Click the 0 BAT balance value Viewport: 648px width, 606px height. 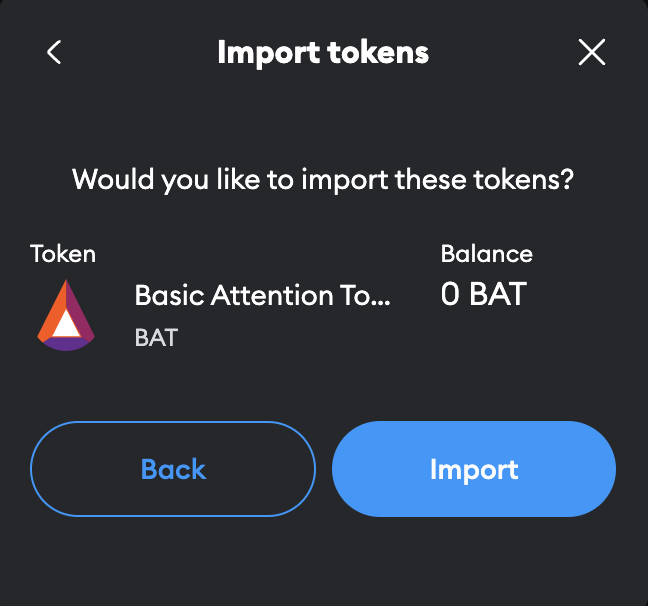click(483, 295)
